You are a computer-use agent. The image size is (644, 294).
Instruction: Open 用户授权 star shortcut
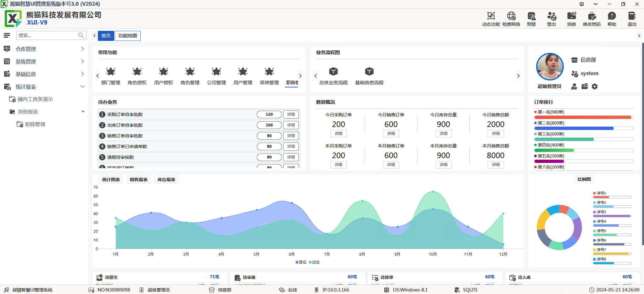pyautogui.click(x=164, y=72)
